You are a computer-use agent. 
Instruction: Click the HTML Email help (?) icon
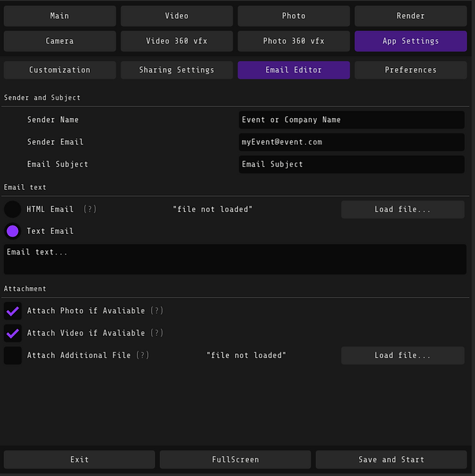point(90,209)
